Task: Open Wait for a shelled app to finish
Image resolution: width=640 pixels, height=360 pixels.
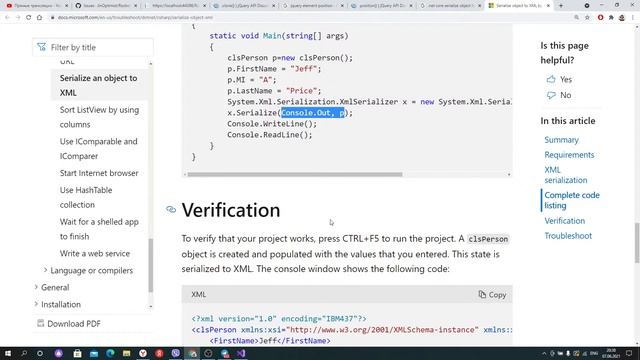Action: coord(99,229)
